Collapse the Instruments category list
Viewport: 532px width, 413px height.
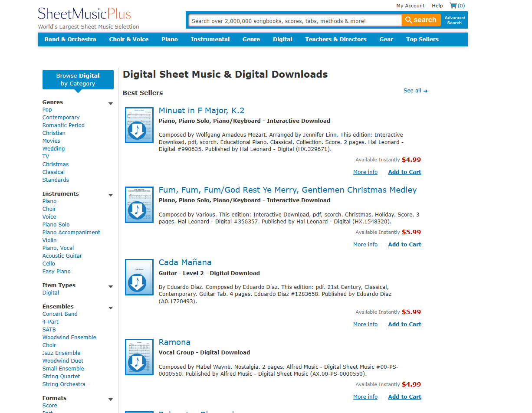(x=111, y=195)
